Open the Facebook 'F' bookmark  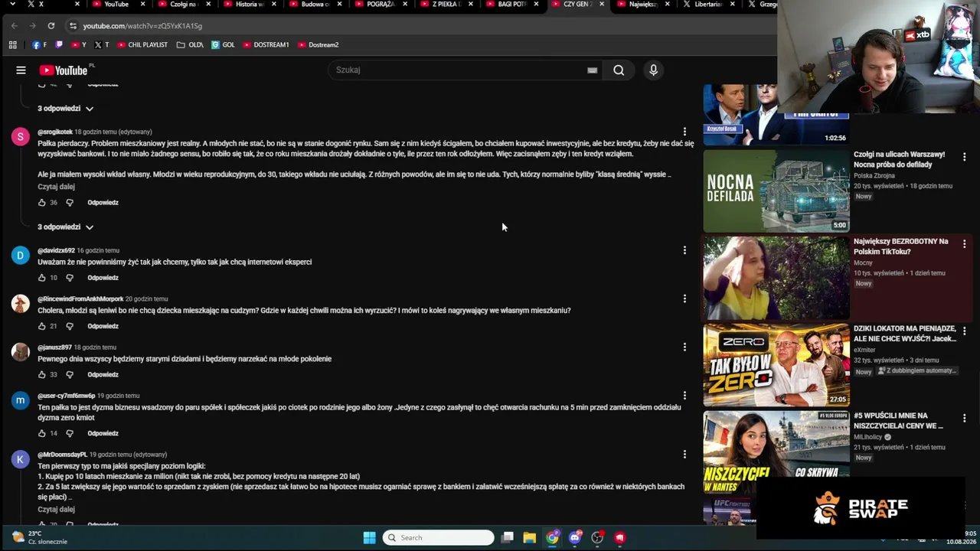[x=40, y=45]
